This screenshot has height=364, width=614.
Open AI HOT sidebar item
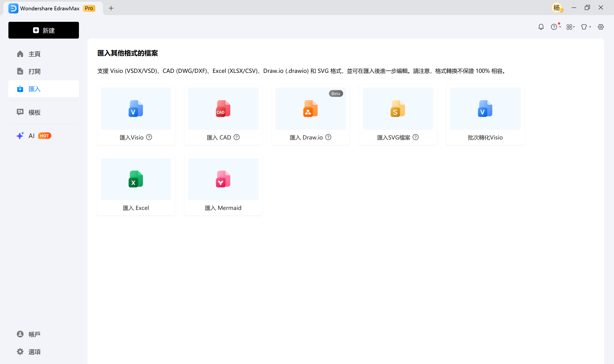(34, 136)
